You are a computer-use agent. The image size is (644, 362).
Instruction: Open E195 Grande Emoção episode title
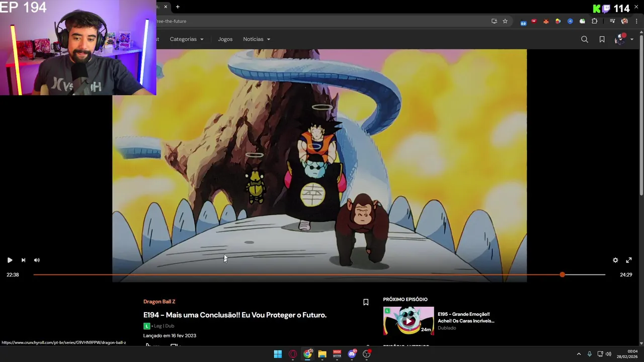(x=466, y=317)
